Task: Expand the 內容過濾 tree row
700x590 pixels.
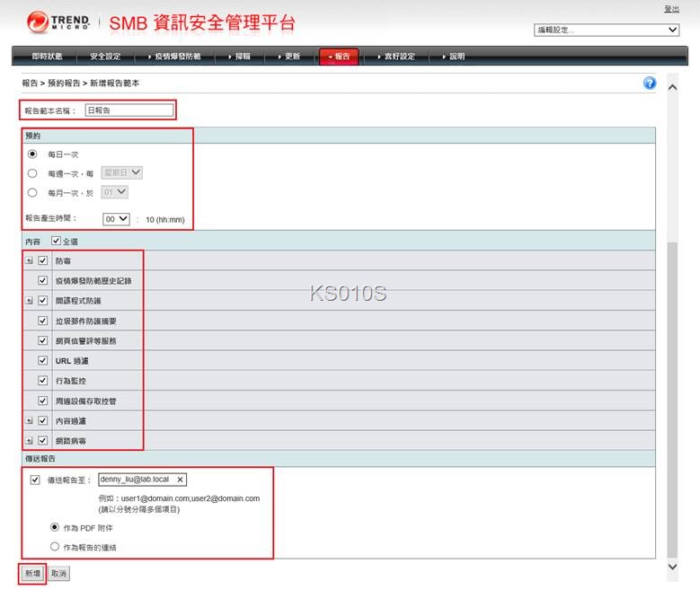Action: click(30, 421)
